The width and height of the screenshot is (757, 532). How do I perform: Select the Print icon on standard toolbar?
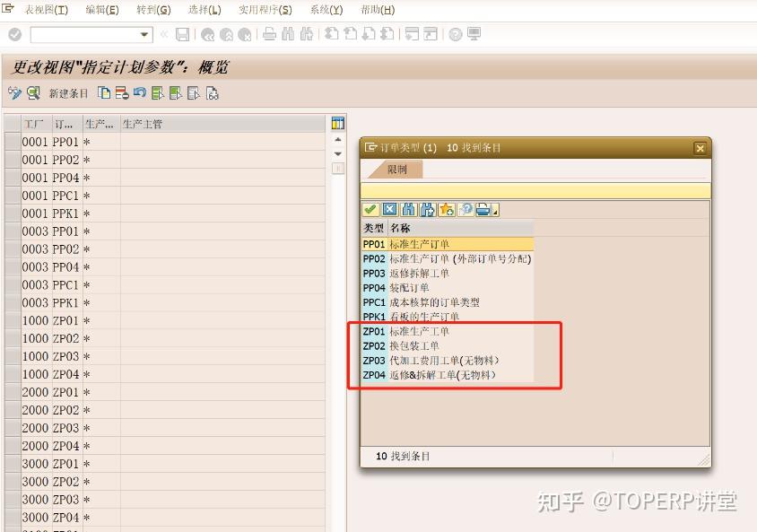coord(271,34)
